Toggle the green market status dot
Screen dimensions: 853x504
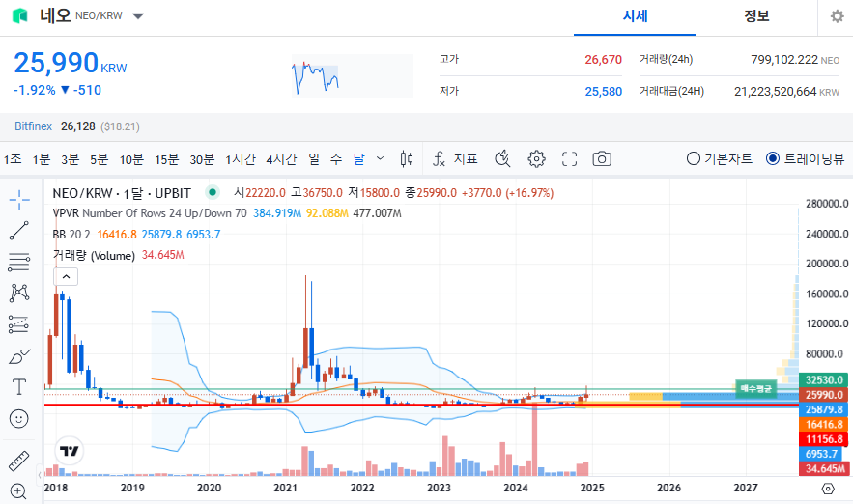pyautogui.click(x=213, y=192)
